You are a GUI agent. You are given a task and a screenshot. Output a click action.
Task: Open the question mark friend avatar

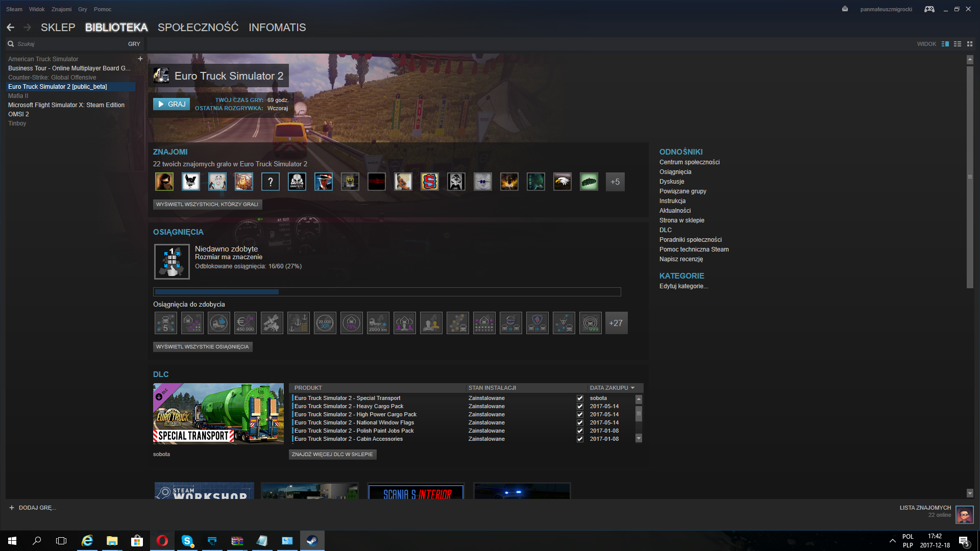point(271,182)
